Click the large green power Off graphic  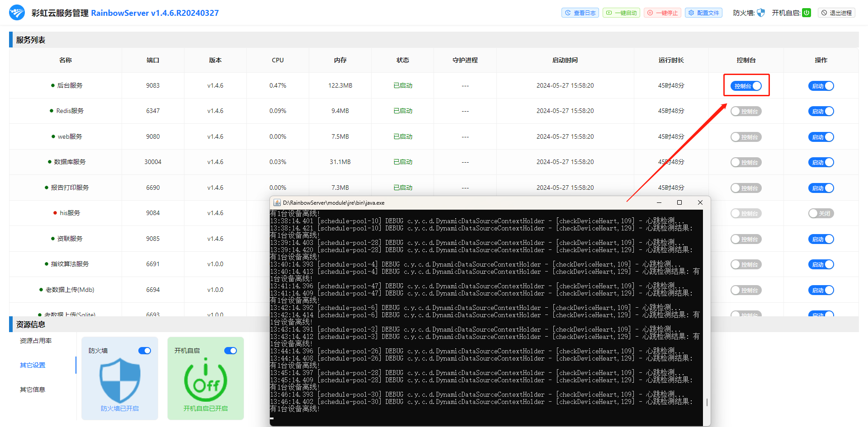click(206, 380)
